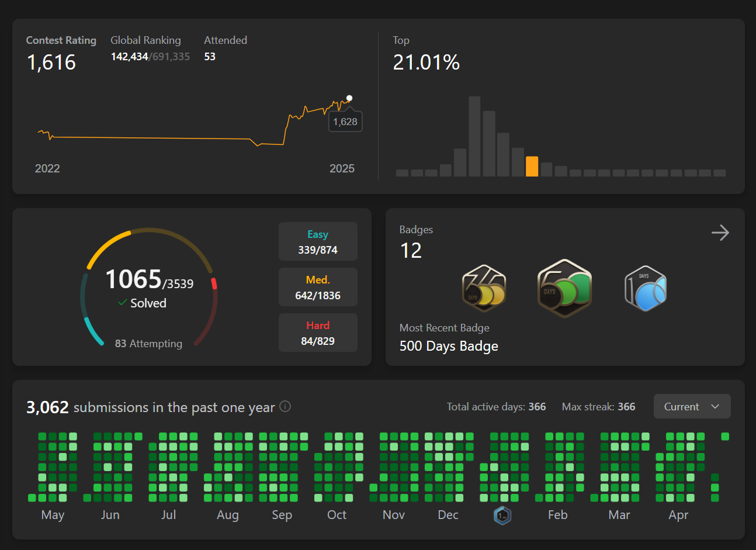Click the 500 Days badge icon
The image size is (756, 550).
click(x=564, y=288)
